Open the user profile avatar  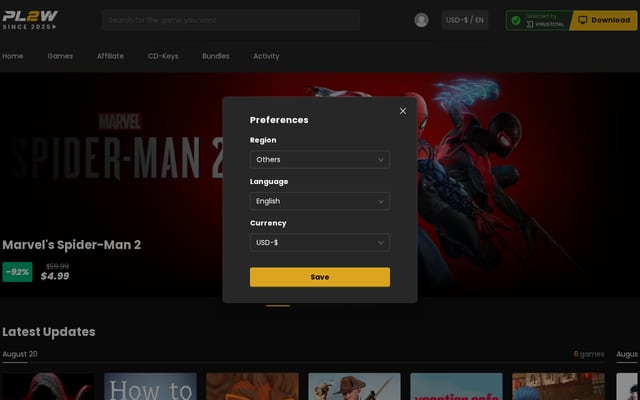[421, 20]
